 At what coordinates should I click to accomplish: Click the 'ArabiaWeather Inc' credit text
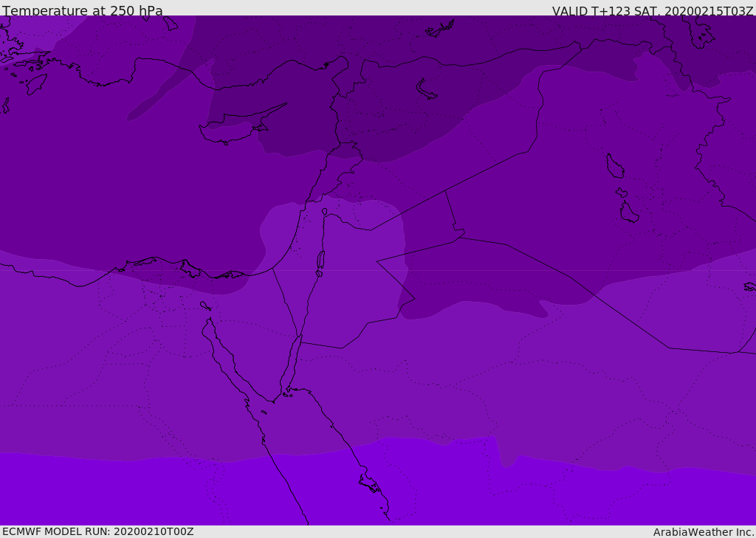point(704,532)
